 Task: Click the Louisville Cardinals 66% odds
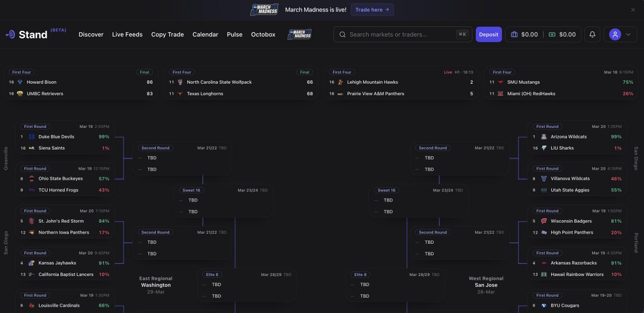coord(104,305)
